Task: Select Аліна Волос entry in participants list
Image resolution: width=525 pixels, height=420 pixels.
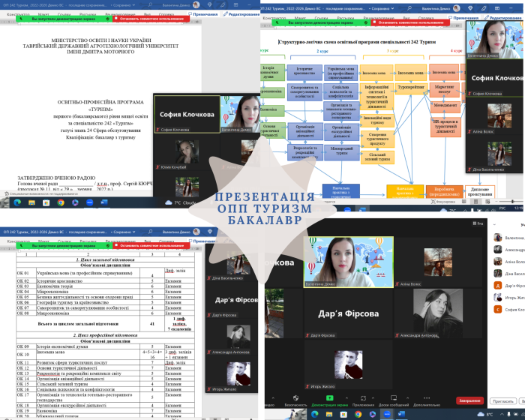Action: click(x=509, y=262)
